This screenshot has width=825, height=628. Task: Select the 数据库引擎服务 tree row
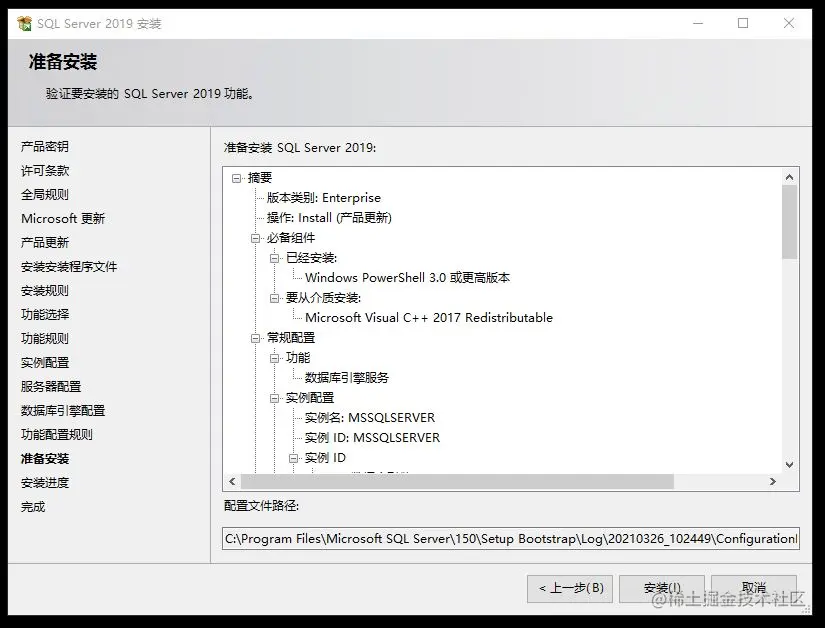pos(347,378)
